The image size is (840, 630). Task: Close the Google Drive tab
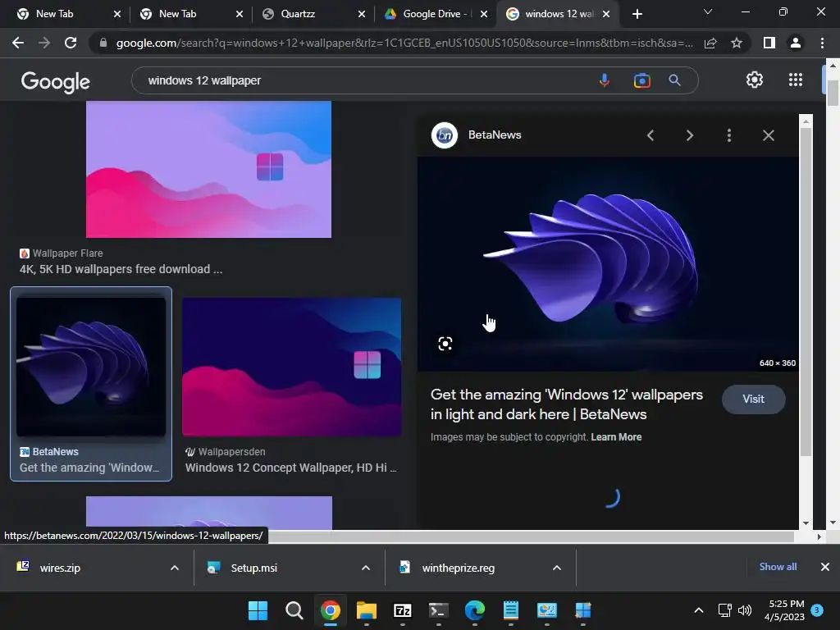[484, 14]
